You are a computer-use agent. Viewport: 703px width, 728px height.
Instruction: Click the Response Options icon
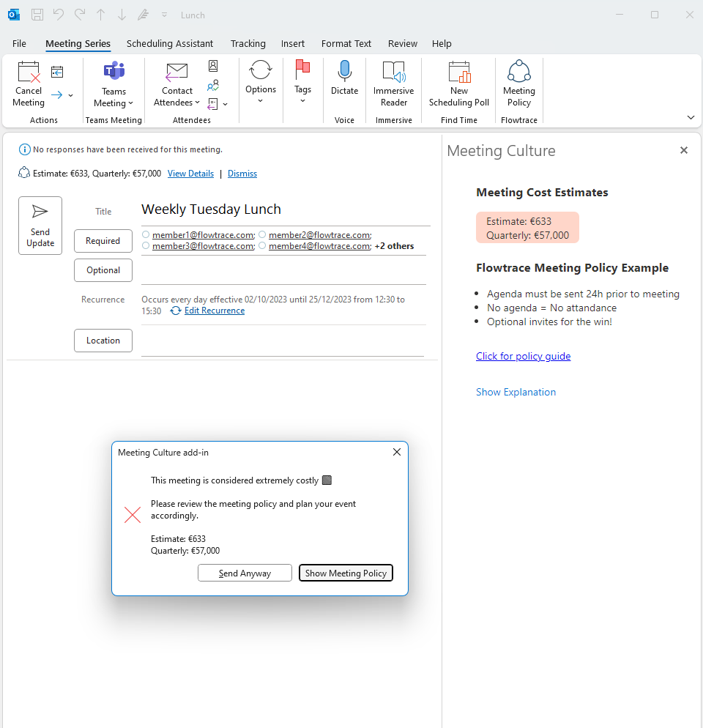coord(212,104)
